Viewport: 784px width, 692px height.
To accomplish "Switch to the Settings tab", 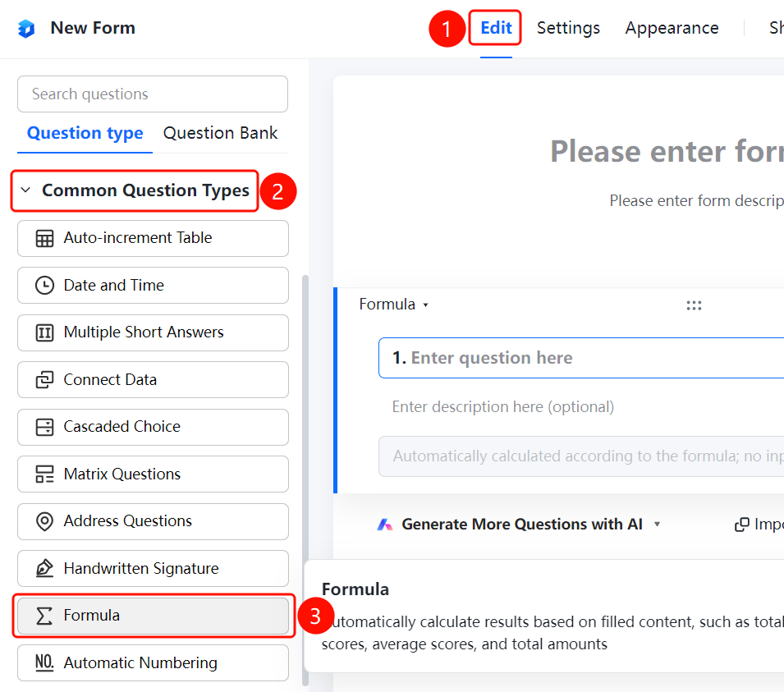I will [568, 28].
